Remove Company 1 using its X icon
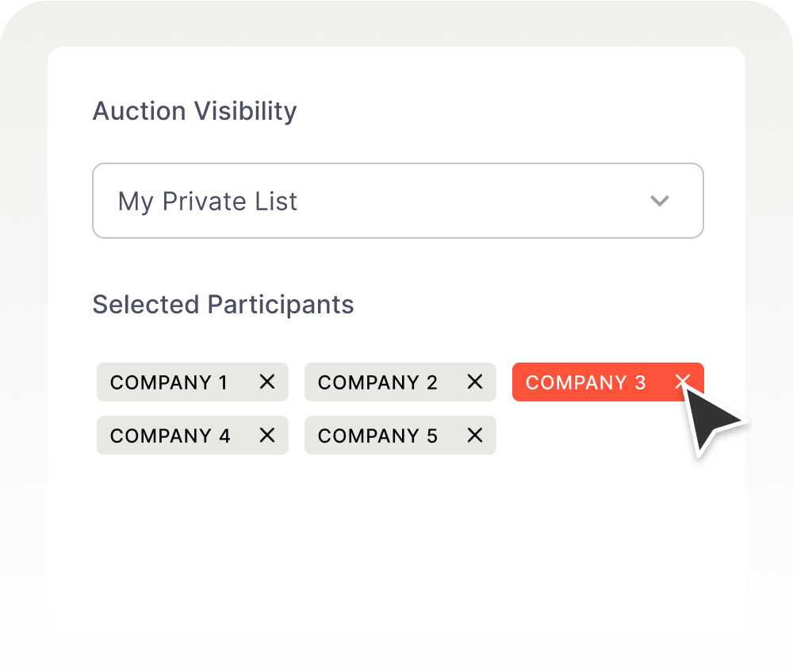This screenshot has height=672, width=793. [267, 382]
